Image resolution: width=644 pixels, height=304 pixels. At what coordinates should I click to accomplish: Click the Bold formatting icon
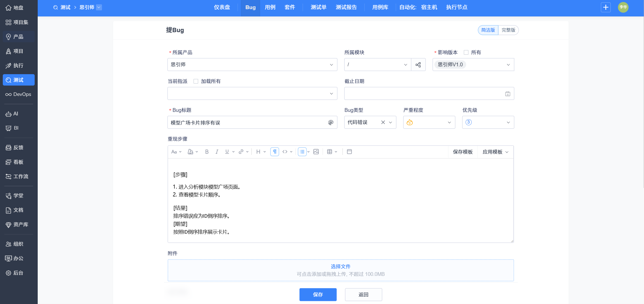(207, 152)
